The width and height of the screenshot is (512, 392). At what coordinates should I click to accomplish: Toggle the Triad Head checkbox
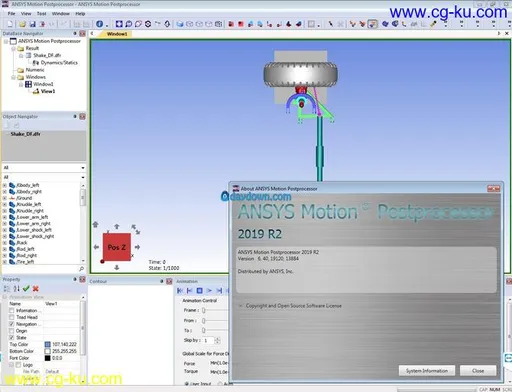(x=12, y=317)
